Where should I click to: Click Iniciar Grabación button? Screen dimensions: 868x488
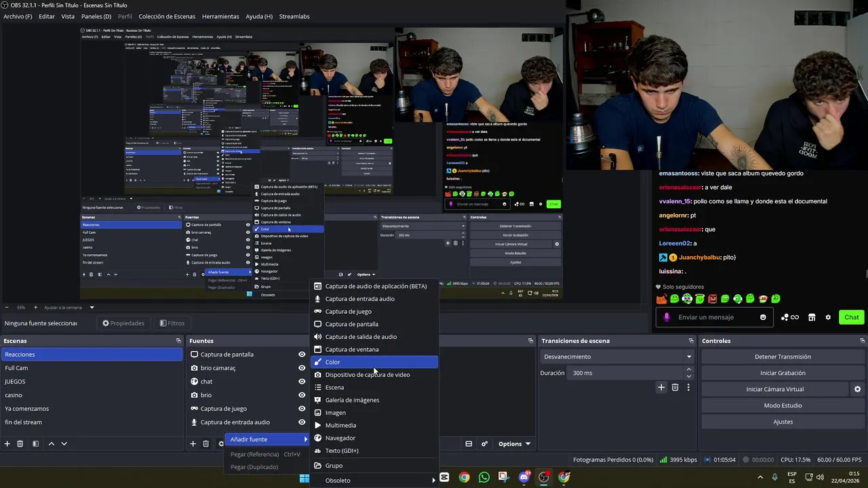click(x=783, y=373)
